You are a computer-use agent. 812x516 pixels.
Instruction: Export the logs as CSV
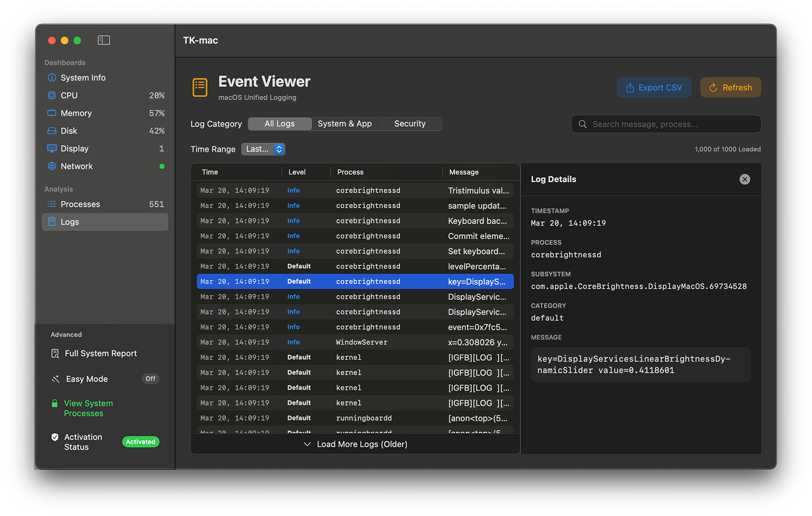click(654, 87)
